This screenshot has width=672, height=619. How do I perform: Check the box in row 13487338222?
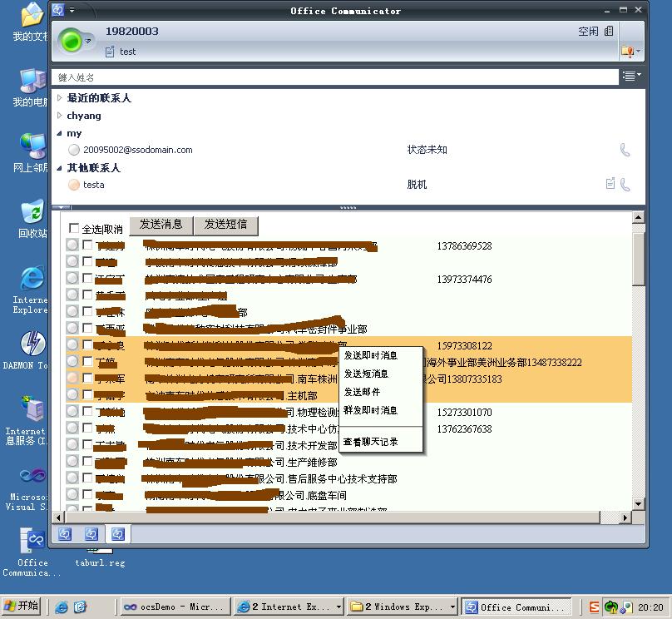pyautogui.click(x=87, y=361)
